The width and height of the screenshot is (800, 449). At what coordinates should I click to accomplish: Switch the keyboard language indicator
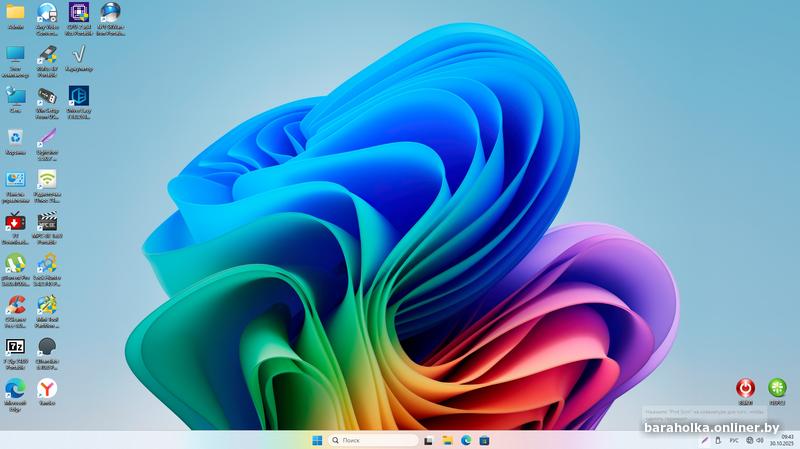click(734, 440)
